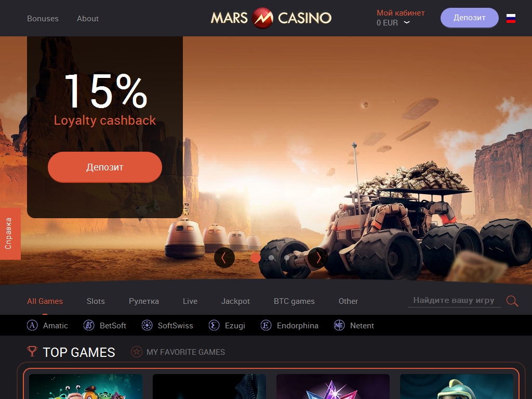
Task: Select the second carousel dot indicator
Action: pos(271,258)
